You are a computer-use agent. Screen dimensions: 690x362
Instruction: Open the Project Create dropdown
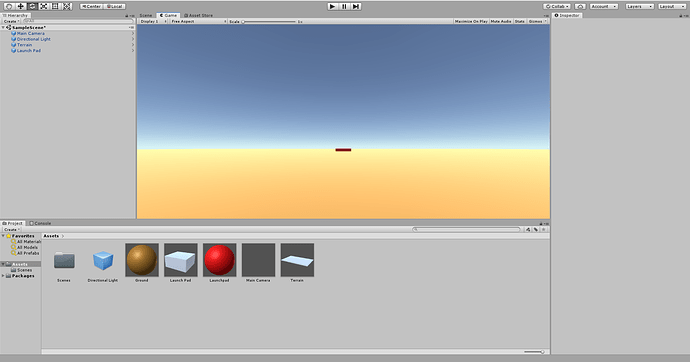point(11,229)
